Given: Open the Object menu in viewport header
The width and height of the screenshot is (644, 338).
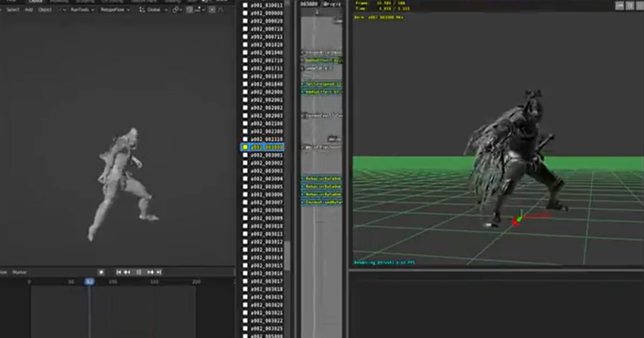Looking at the screenshot, I should [x=45, y=10].
